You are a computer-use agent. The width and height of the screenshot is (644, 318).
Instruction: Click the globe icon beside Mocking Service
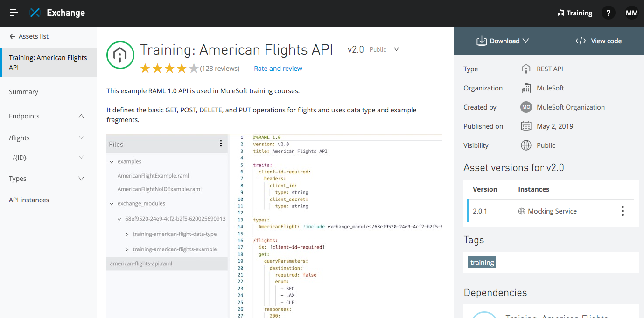point(522,211)
